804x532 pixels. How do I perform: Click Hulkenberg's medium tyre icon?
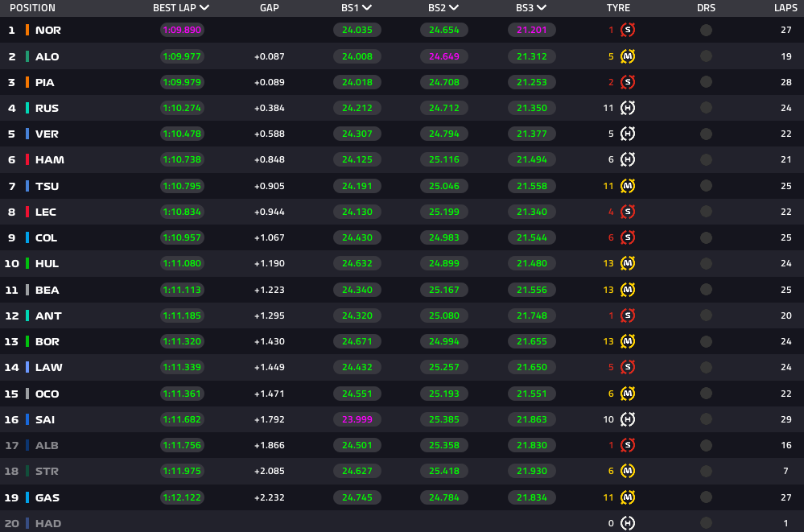point(628,264)
